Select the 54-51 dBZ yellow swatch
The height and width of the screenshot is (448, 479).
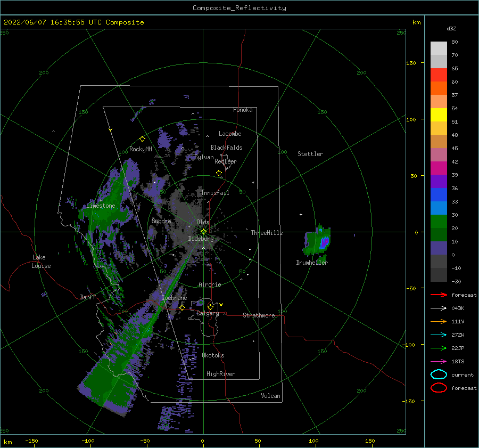[x=439, y=115]
